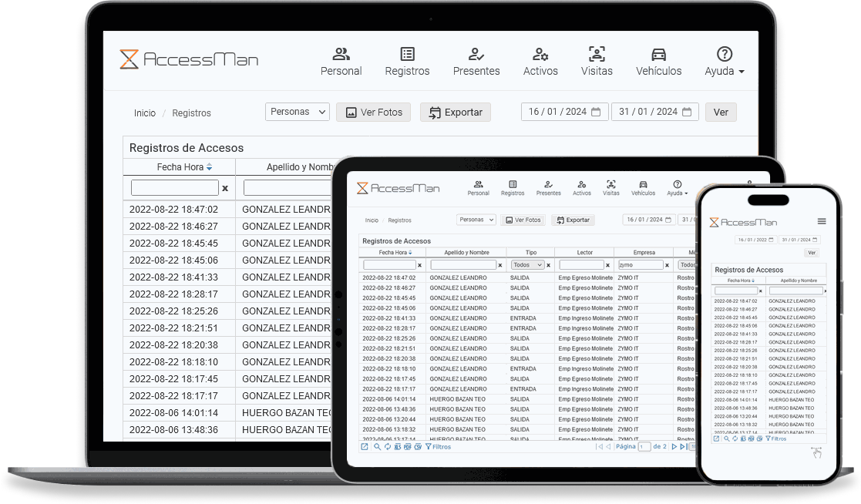Screen dimensions: 861x504
Task: Open 16/01/2024 date field on tablet
Action: tap(649, 220)
